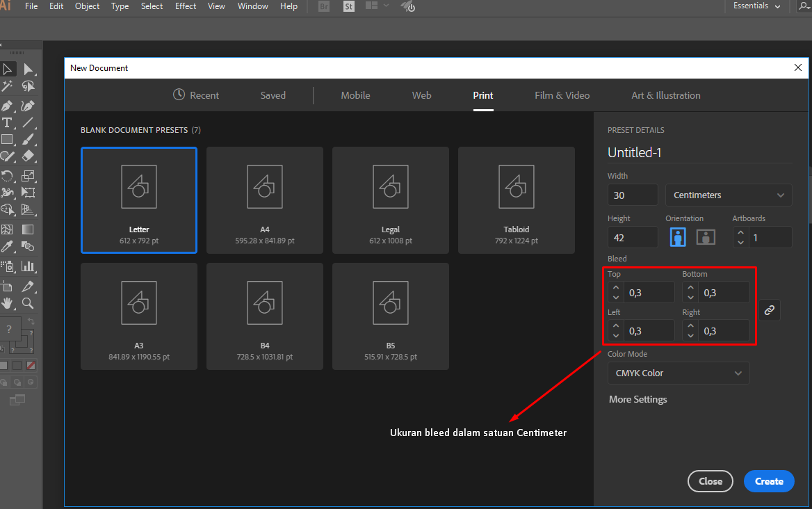
Task: Select the Curvature tool
Action: (28, 106)
